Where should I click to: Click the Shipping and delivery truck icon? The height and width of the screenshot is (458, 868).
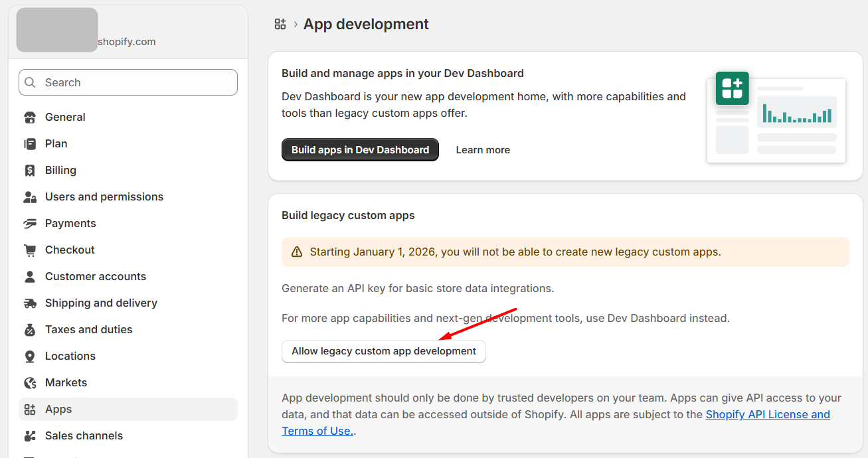pos(30,303)
